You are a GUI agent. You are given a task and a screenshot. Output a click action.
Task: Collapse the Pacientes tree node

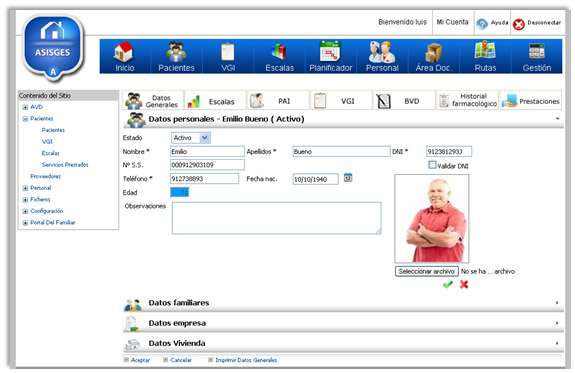pos(25,119)
